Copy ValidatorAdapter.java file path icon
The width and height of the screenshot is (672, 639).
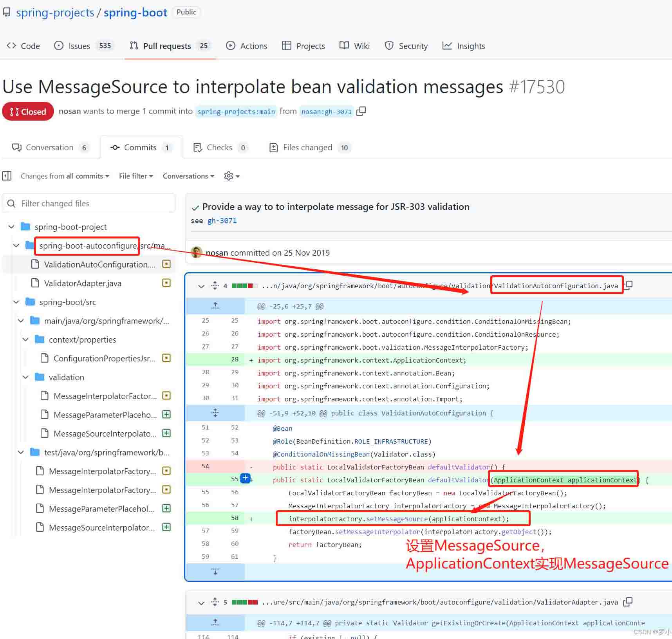[628, 601]
